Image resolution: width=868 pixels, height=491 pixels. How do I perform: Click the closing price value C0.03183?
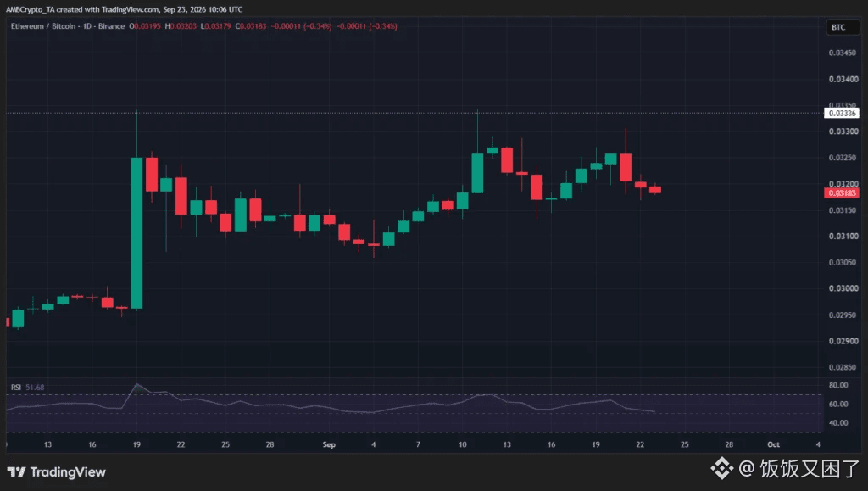[x=251, y=26]
